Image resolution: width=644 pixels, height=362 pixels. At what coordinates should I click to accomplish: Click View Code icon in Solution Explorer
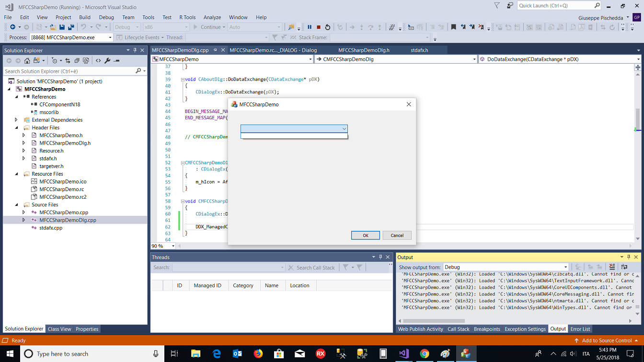coord(98,61)
